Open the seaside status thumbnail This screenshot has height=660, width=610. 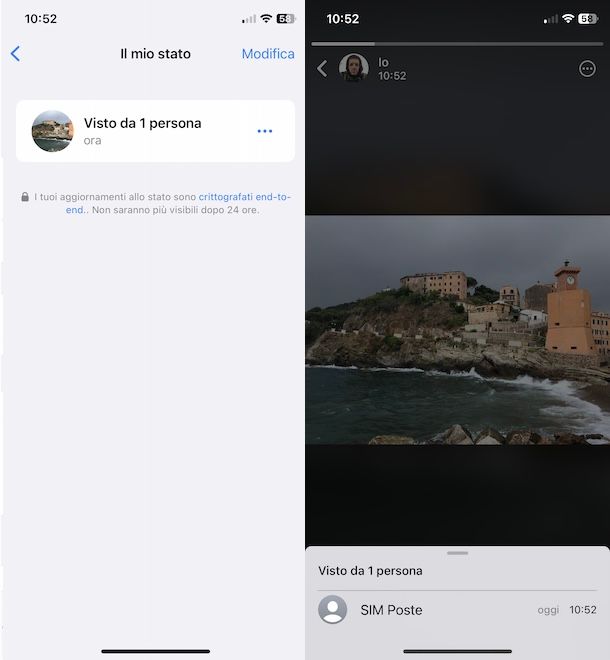pos(53,131)
